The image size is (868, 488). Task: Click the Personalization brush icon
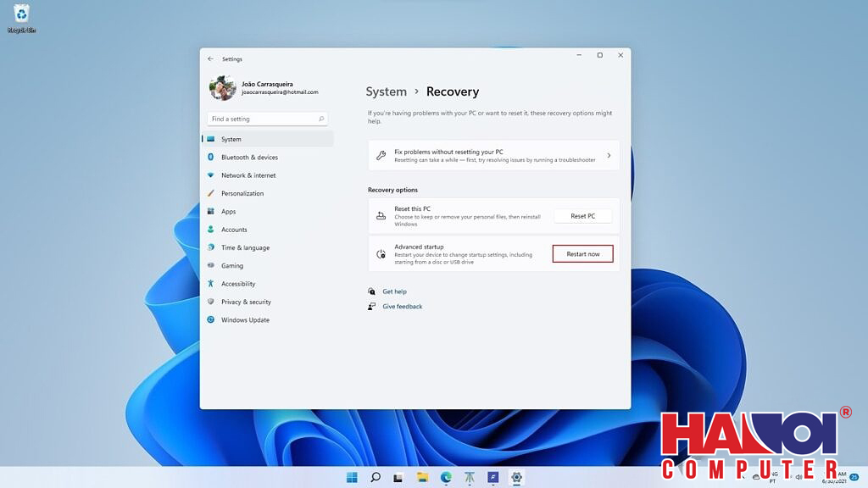213,193
